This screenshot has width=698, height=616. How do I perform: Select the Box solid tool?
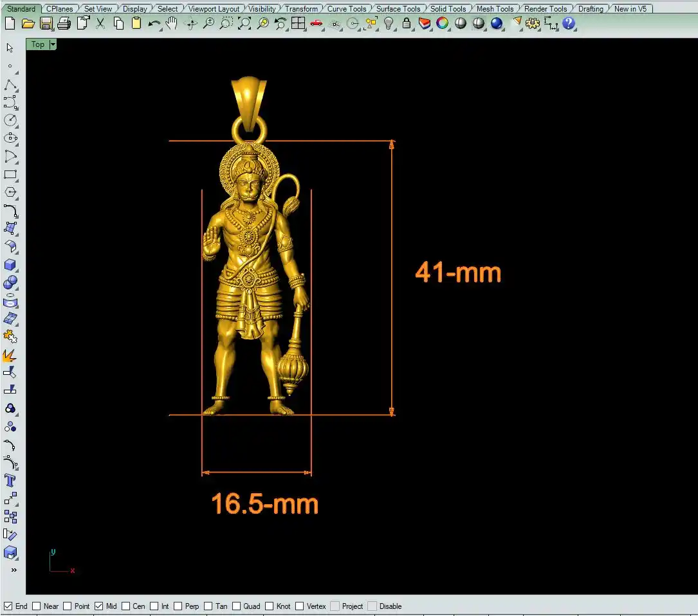(x=10, y=265)
